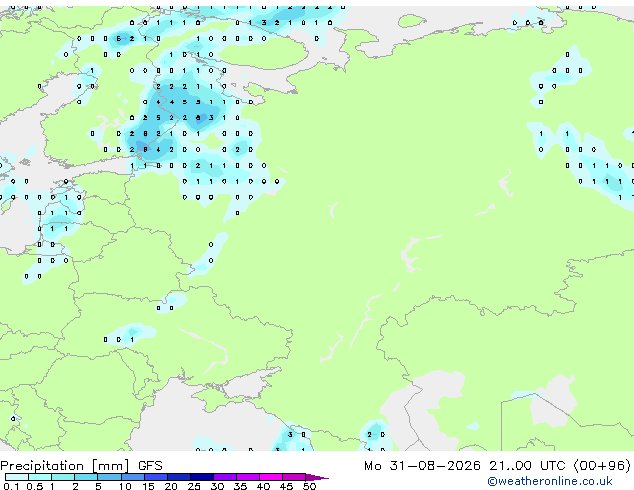Click the 40–45 mm magenta legend swatch

271,477
